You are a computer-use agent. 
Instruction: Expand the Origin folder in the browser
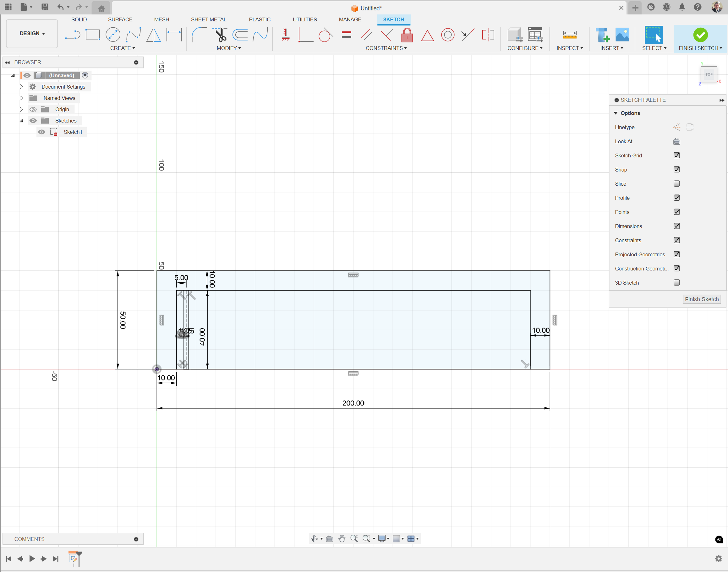[x=21, y=109]
